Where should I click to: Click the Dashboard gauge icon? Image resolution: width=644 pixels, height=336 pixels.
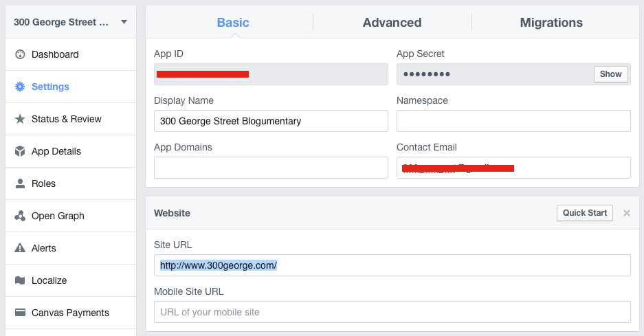(20, 54)
